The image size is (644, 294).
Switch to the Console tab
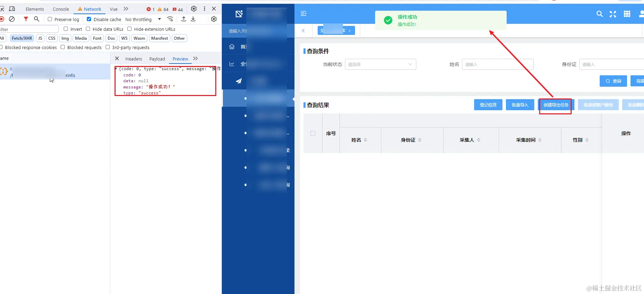[61, 9]
